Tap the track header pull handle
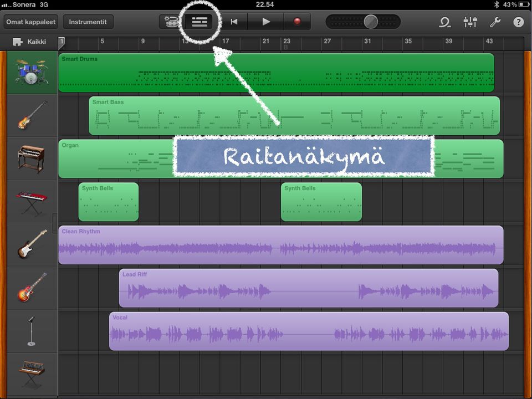This screenshot has width=532, height=399. pos(55,223)
